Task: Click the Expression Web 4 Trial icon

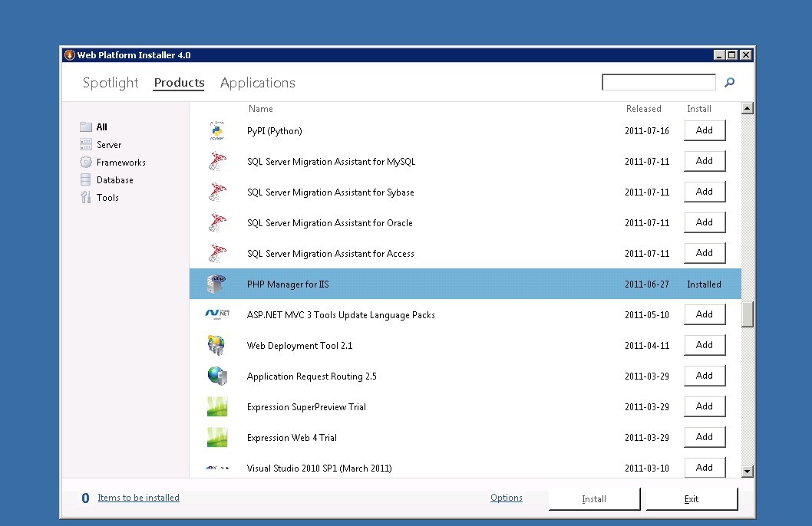Action: pyautogui.click(x=217, y=437)
